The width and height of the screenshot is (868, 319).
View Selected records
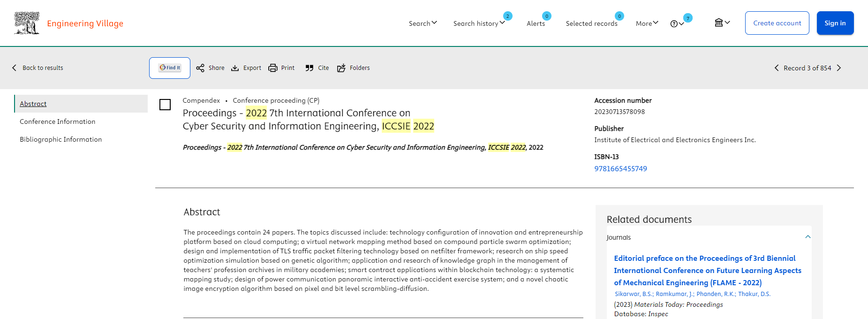click(591, 23)
